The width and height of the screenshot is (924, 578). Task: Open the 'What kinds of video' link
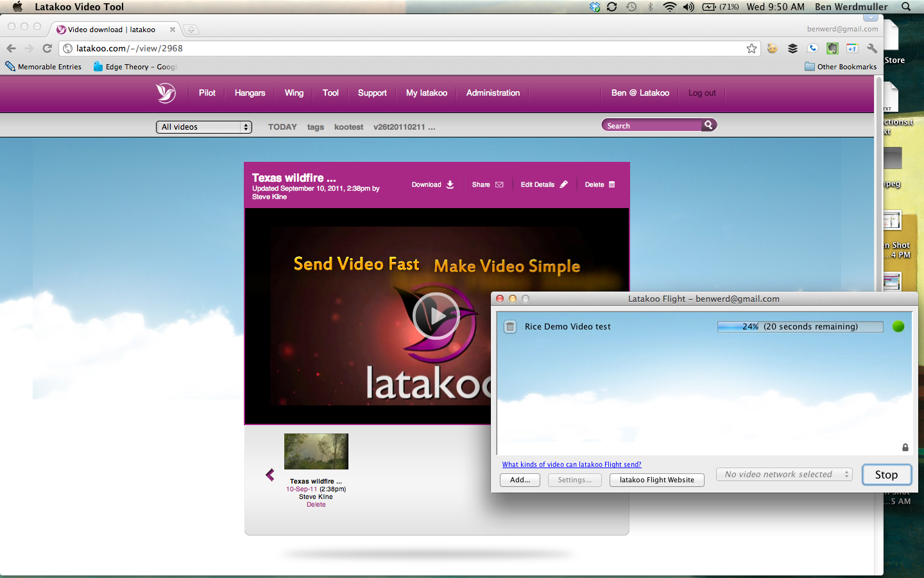[x=571, y=464]
